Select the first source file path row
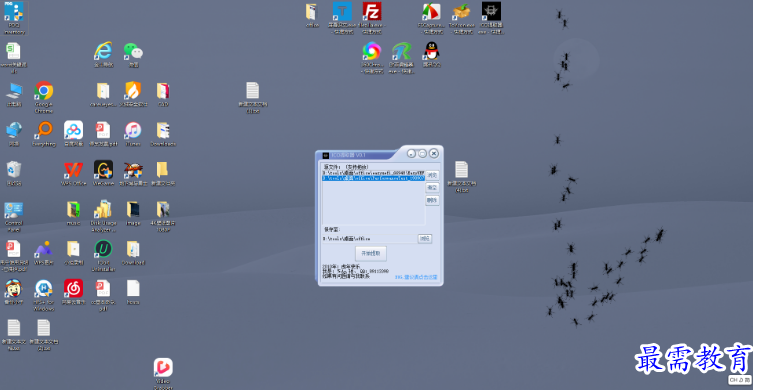 [373, 172]
